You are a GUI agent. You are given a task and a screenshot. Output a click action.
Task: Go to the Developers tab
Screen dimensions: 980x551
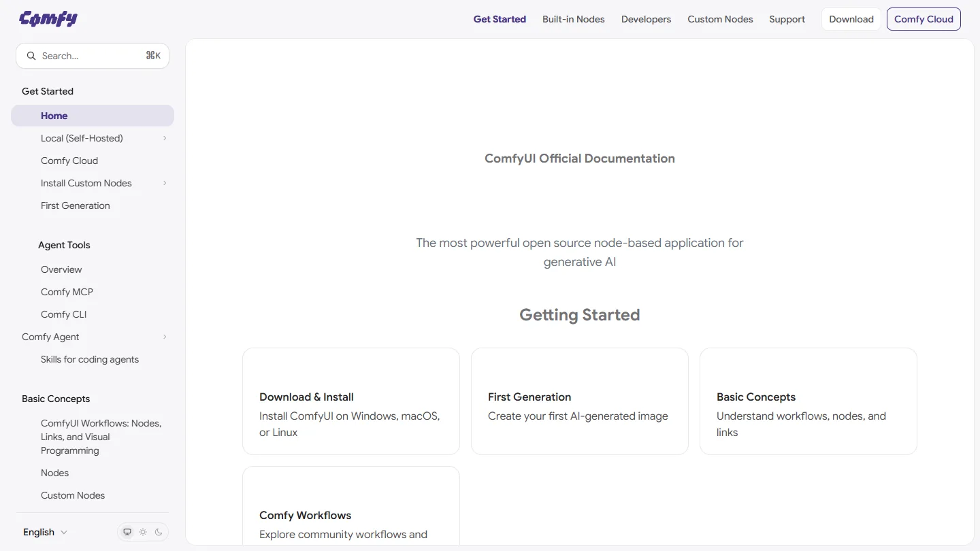646,19
